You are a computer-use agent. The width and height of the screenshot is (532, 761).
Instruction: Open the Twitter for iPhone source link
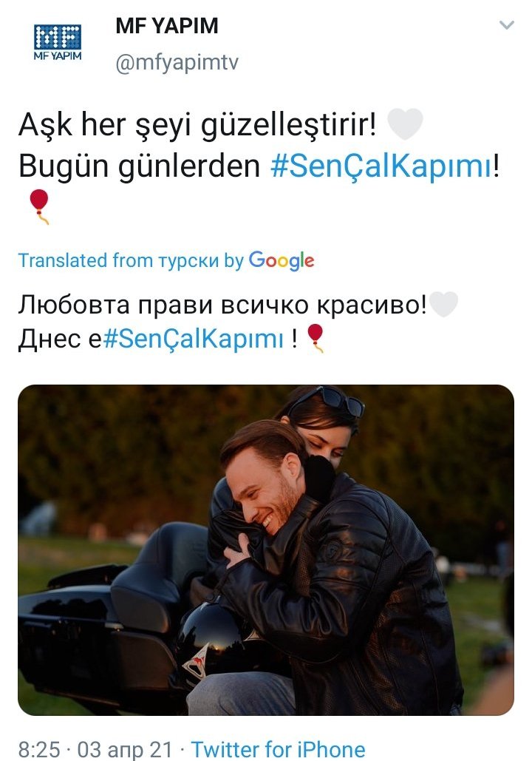click(x=279, y=749)
